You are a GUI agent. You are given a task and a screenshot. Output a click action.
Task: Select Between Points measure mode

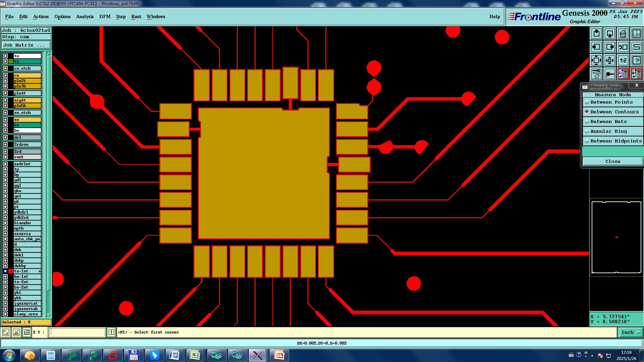coord(612,102)
